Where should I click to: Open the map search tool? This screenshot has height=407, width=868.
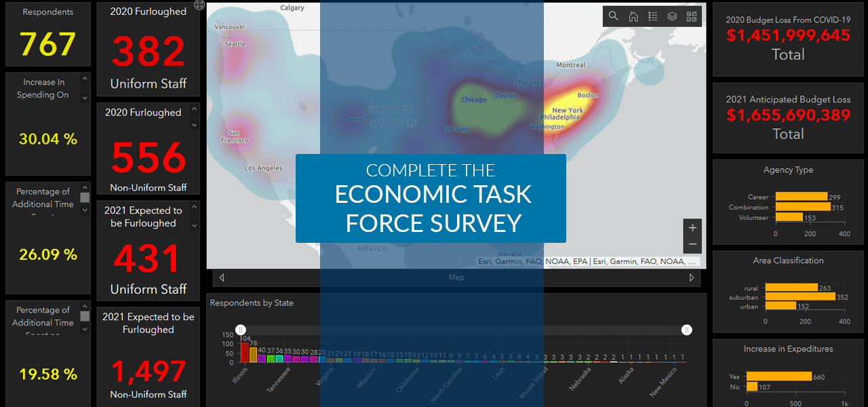point(613,16)
